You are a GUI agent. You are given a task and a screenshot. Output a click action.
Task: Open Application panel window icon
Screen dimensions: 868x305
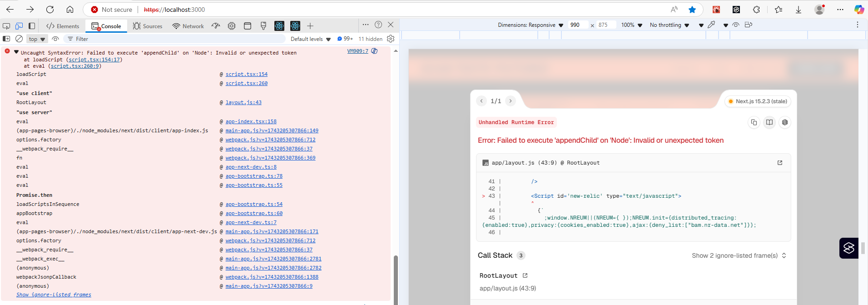click(x=248, y=26)
